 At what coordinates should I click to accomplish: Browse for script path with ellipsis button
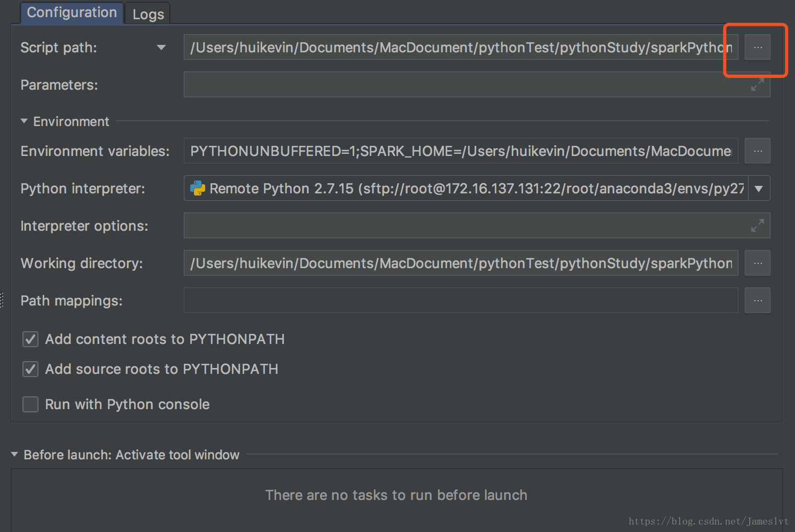pos(758,47)
